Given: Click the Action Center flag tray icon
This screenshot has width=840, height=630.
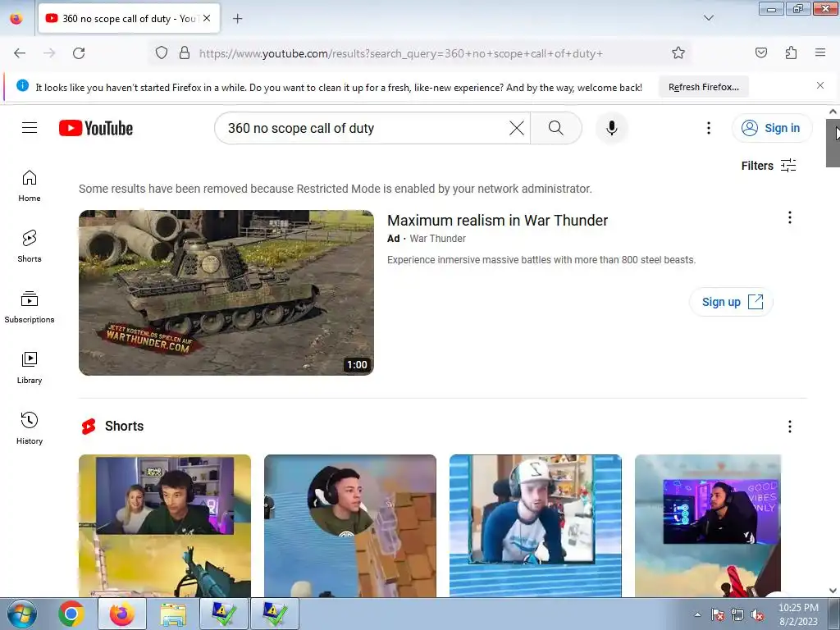Looking at the screenshot, I should click(717, 615).
